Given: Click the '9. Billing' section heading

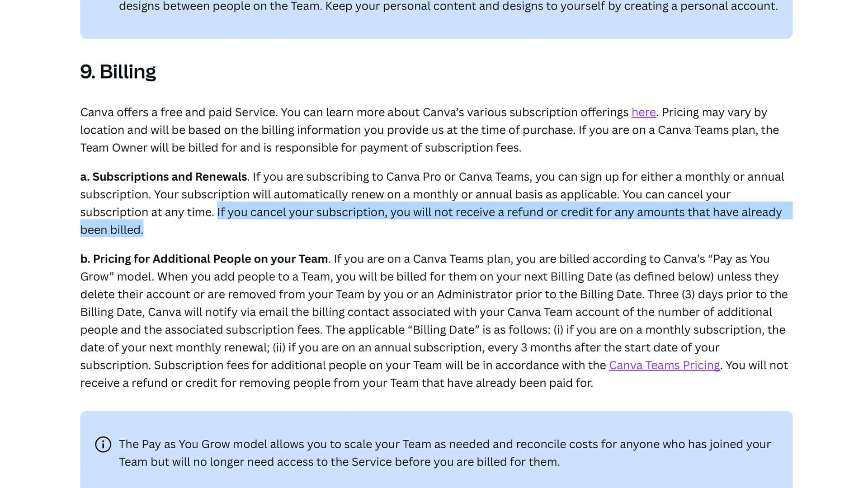Looking at the screenshot, I should point(118,72).
